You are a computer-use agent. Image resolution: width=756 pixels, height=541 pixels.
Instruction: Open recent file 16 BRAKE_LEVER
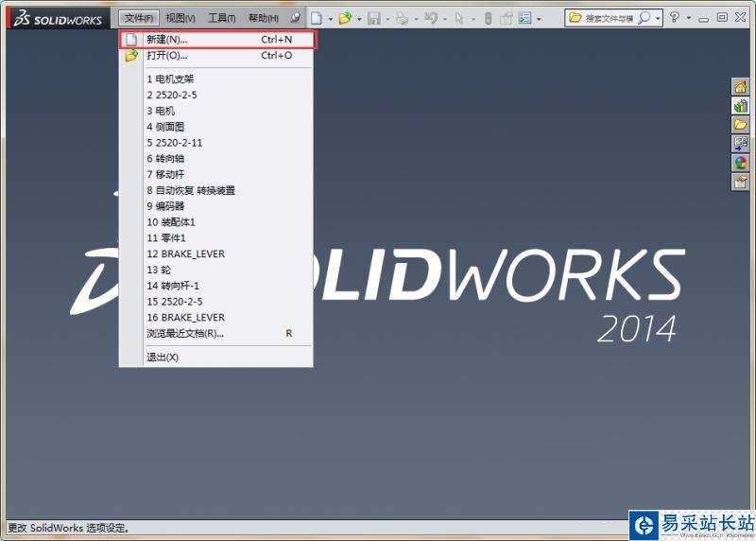(x=216, y=318)
